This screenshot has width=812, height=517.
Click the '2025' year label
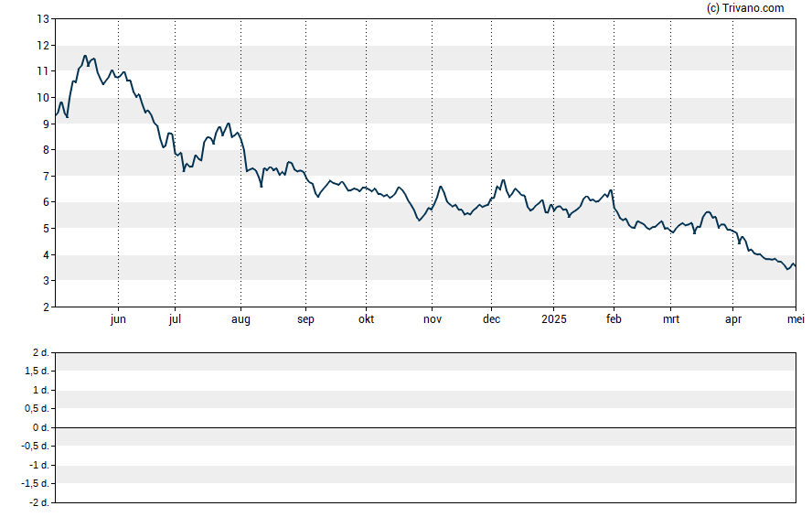pyautogui.click(x=554, y=318)
